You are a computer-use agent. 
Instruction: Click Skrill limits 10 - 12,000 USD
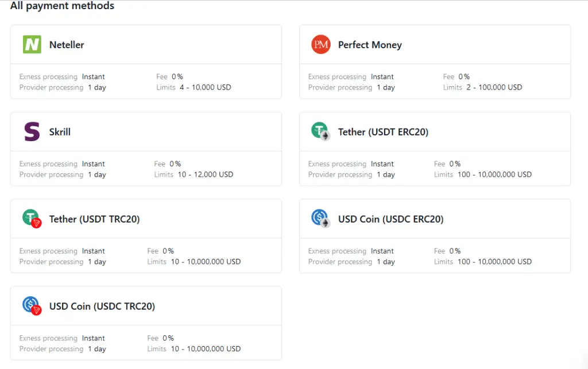206,174
